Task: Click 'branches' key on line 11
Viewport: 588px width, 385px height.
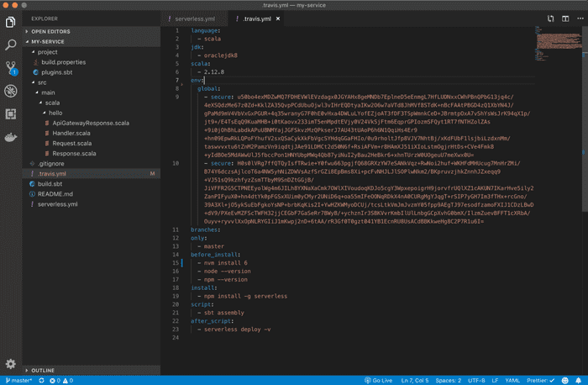Action: click(204, 230)
